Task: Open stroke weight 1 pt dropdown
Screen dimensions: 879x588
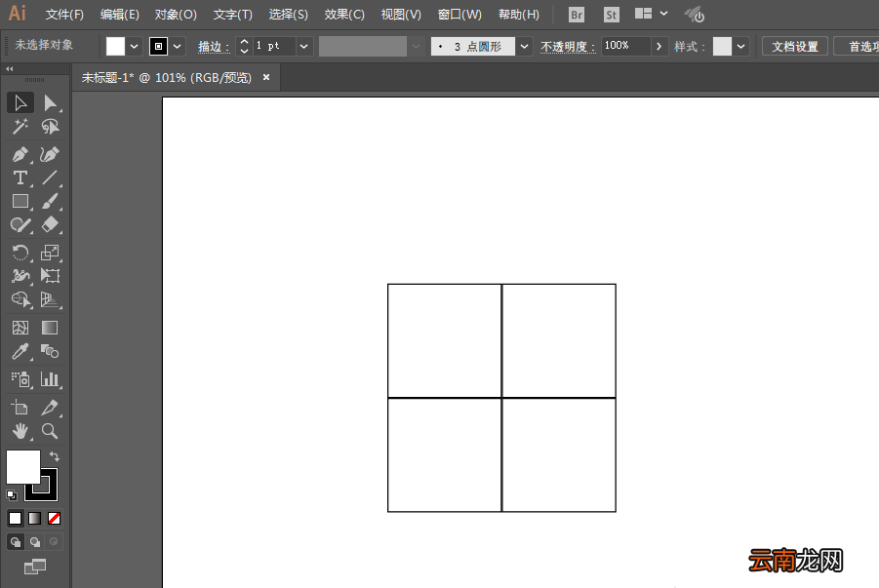Action: coord(303,47)
